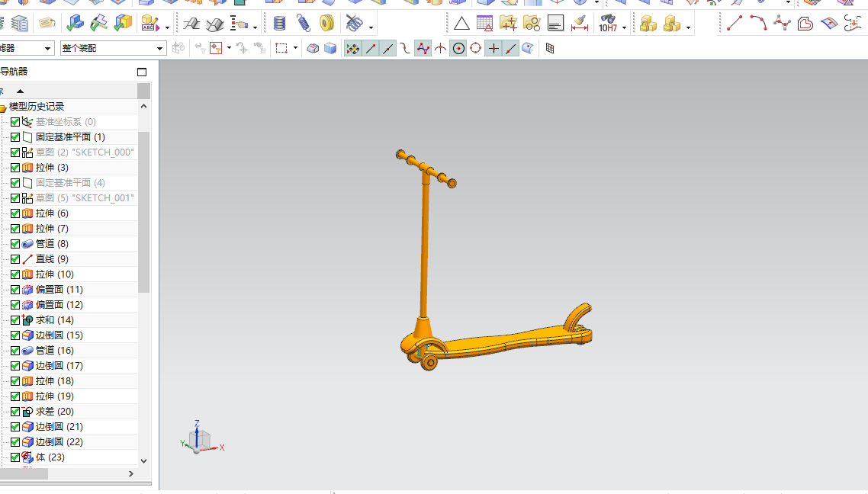
Task: Click the yellow tag label icon
Action: tap(47, 23)
